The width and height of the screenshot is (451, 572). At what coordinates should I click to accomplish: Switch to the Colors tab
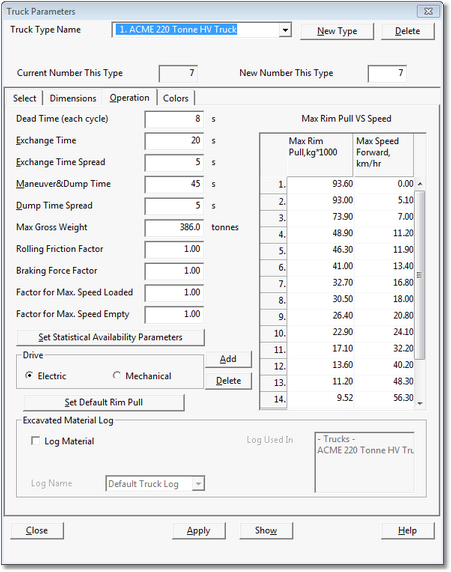(176, 98)
